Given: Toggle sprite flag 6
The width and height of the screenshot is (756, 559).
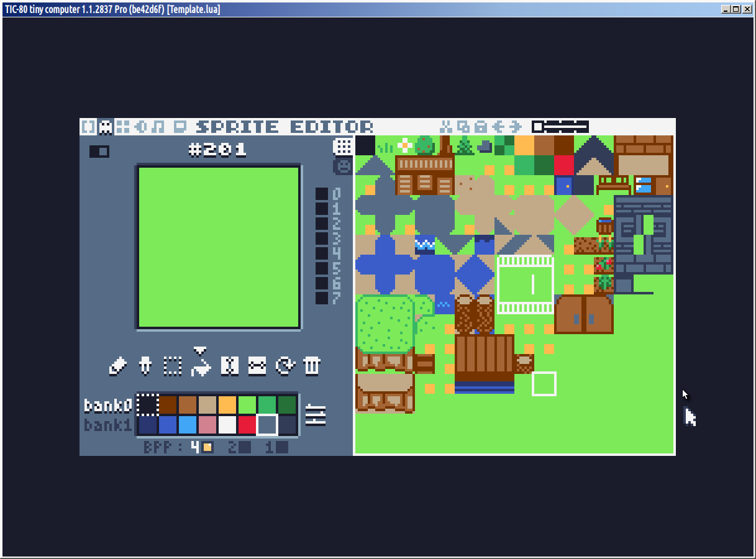Looking at the screenshot, I should [x=322, y=283].
